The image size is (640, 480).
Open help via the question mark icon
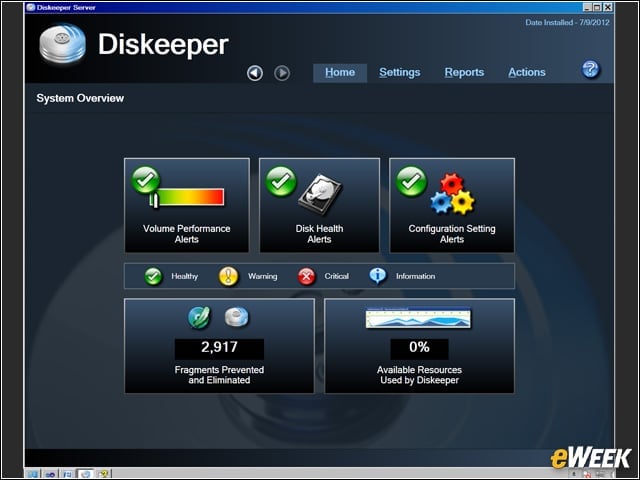coord(590,69)
